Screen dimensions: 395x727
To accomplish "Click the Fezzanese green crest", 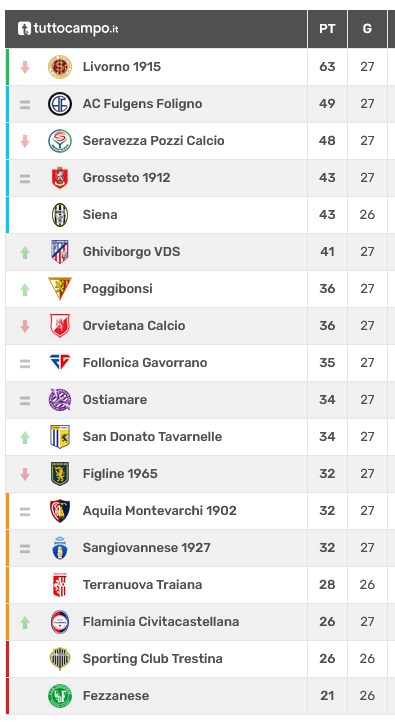I will tap(60, 695).
